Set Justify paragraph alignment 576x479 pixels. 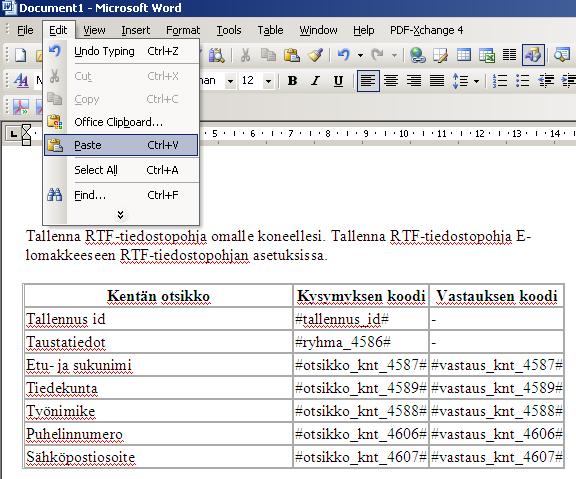(437, 80)
